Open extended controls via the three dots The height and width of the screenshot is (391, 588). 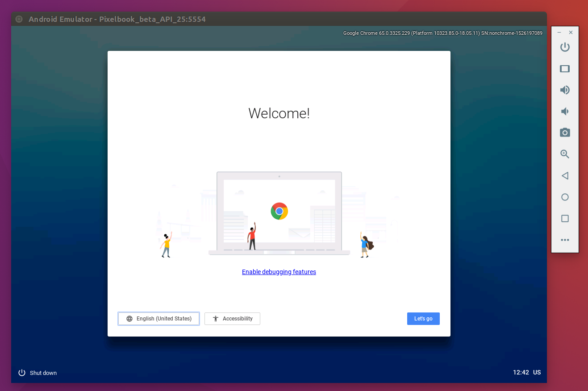tap(565, 240)
